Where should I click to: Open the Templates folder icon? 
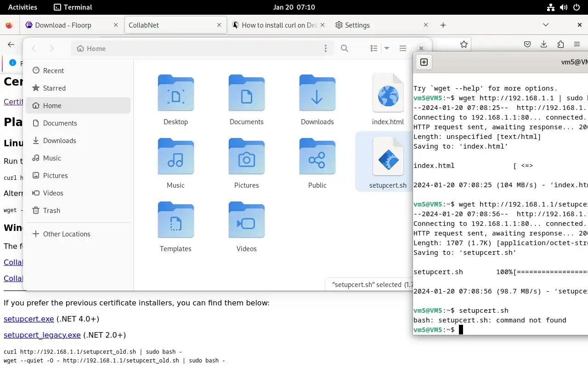[175, 220]
